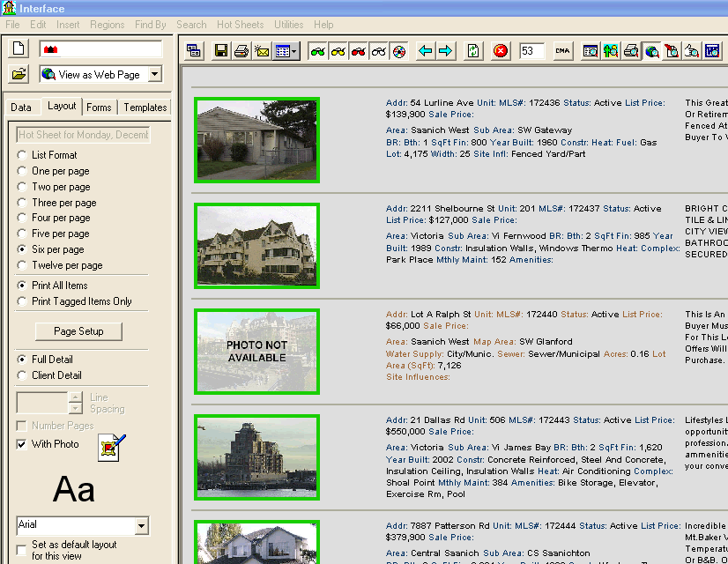Open the Hot Sheets menu
This screenshot has height=564, width=728.
[x=240, y=25]
